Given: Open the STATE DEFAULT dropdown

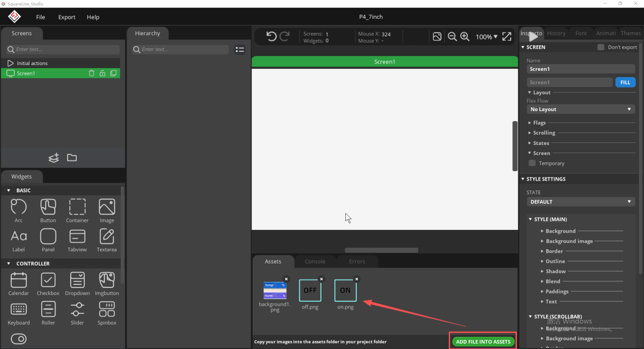Looking at the screenshot, I should [580, 202].
